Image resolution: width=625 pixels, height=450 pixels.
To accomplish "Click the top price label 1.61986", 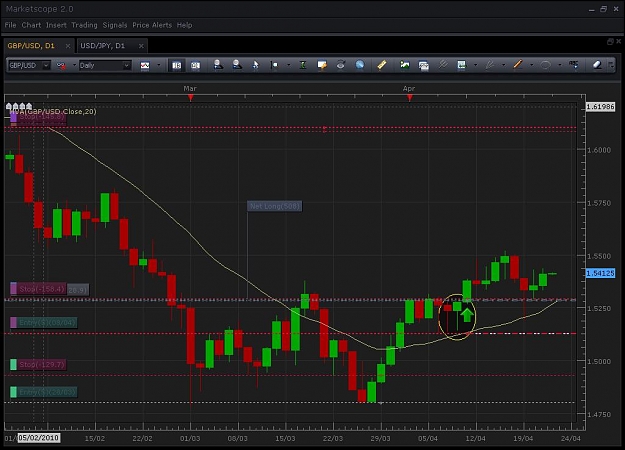I will coord(600,107).
